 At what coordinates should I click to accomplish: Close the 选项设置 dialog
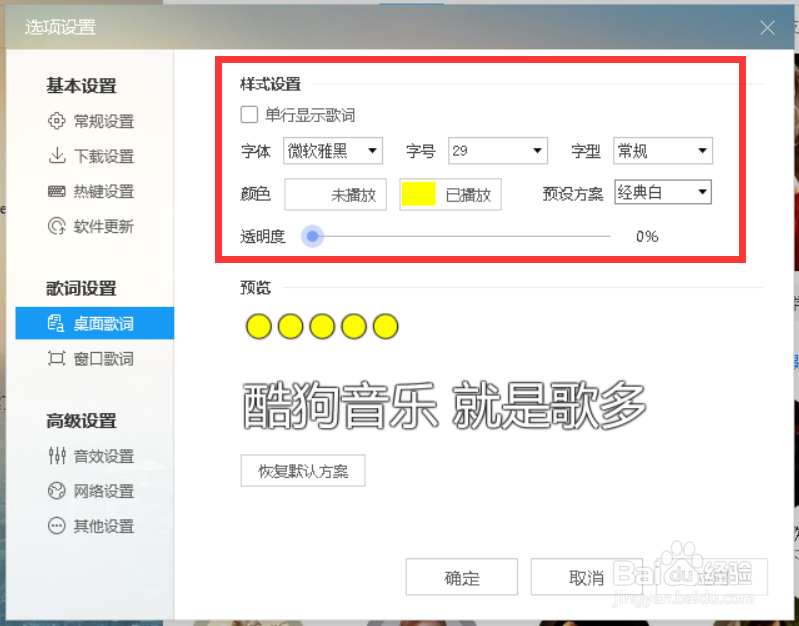coord(767,28)
